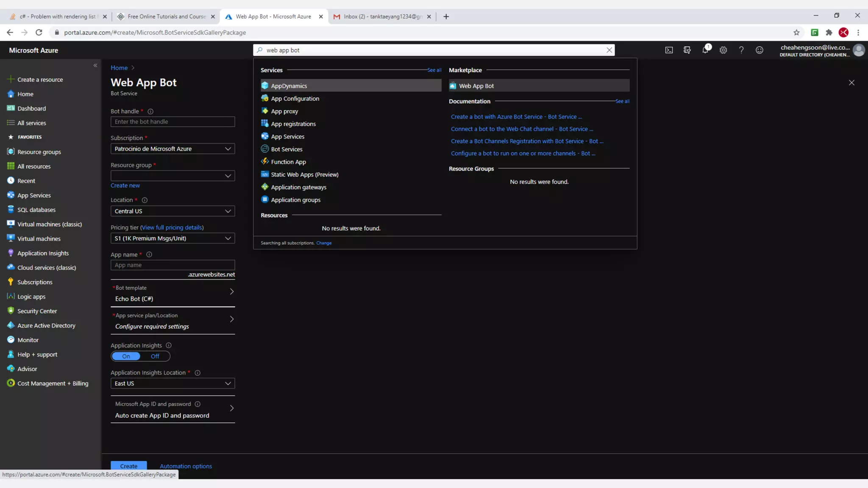Click the App name input field
This screenshot has width=868, height=488.
click(x=172, y=265)
